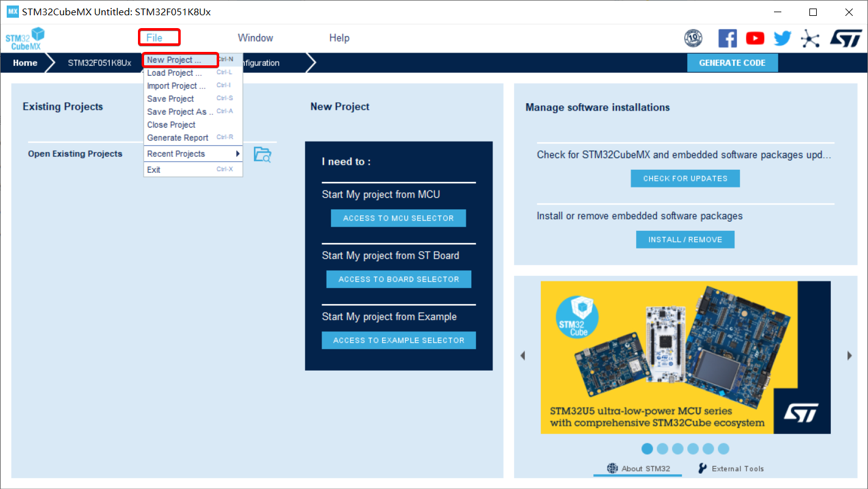The width and height of the screenshot is (868, 489).
Task: Expand the Recent Projects submenu
Action: (193, 154)
